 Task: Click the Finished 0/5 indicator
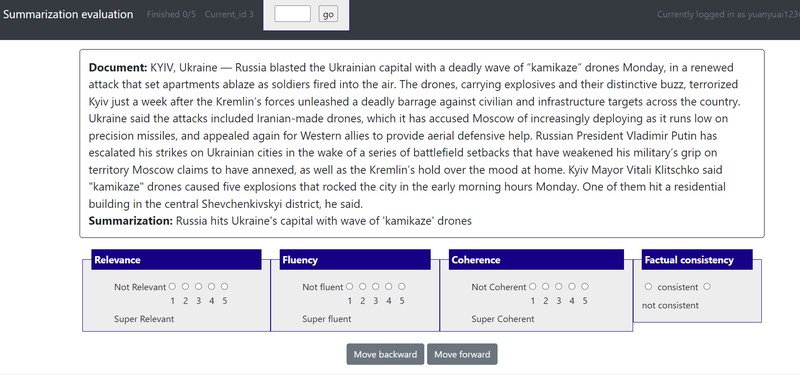click(x=171, y=14)
